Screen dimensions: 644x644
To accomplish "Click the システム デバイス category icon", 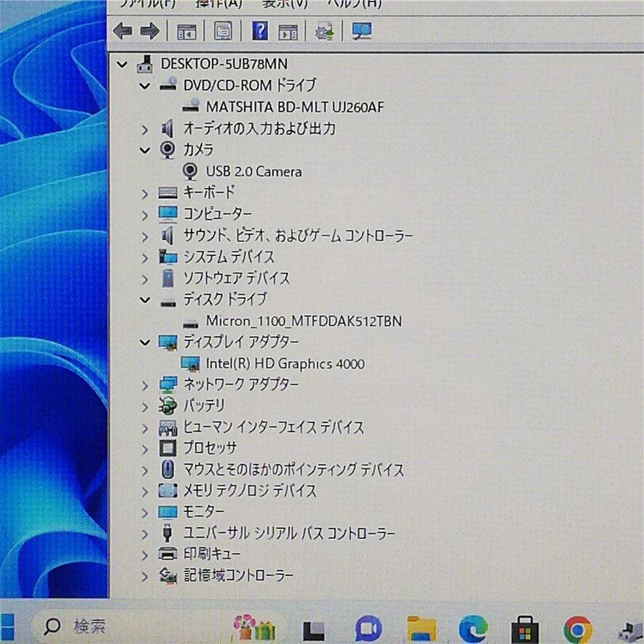I will point(168,257).
